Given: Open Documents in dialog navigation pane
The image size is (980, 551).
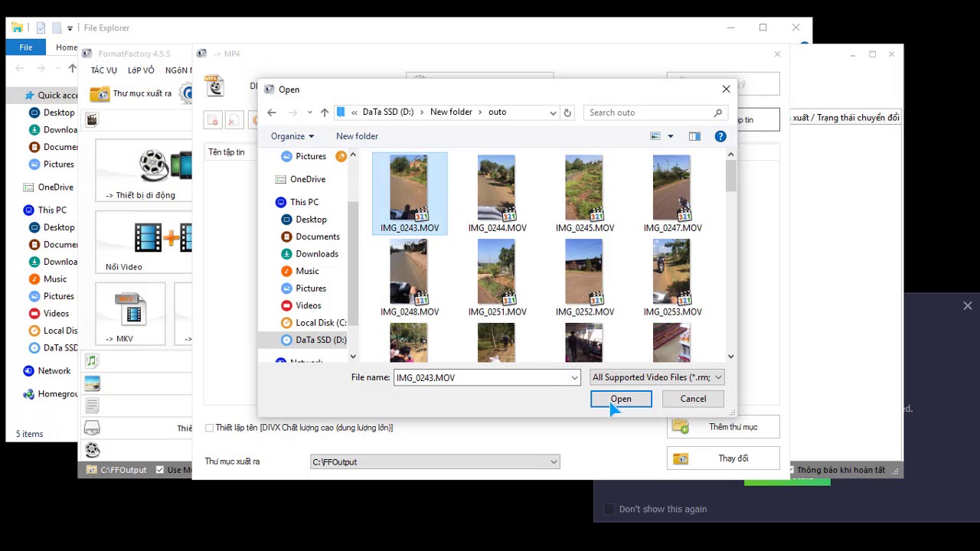Looking at the screenshot, I should pos(317,236).
